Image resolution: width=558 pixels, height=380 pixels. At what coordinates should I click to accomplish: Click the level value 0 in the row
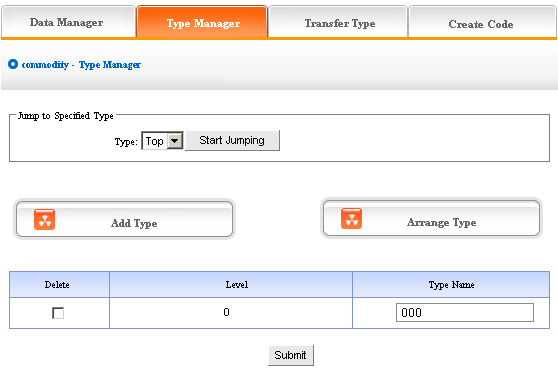coord(226,312)
